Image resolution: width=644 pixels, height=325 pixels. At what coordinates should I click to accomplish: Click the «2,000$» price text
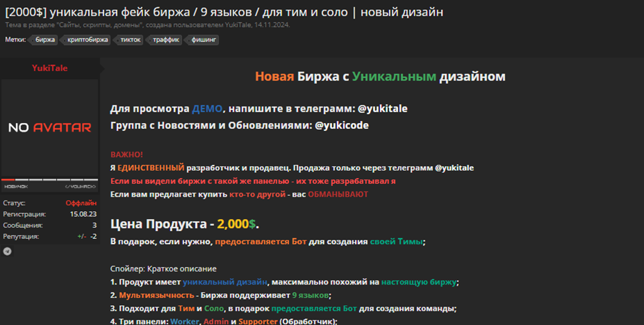(x=236, y=224)
